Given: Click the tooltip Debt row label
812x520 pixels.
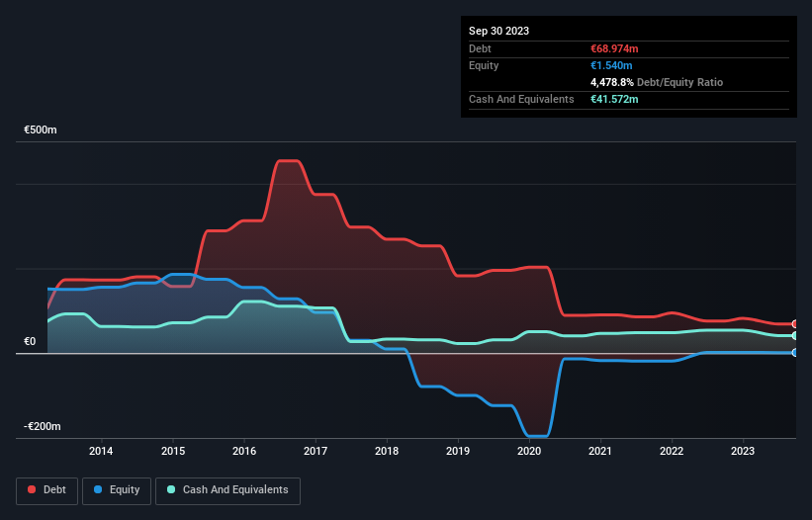Looking at the screenshot, I should (480, 48).
